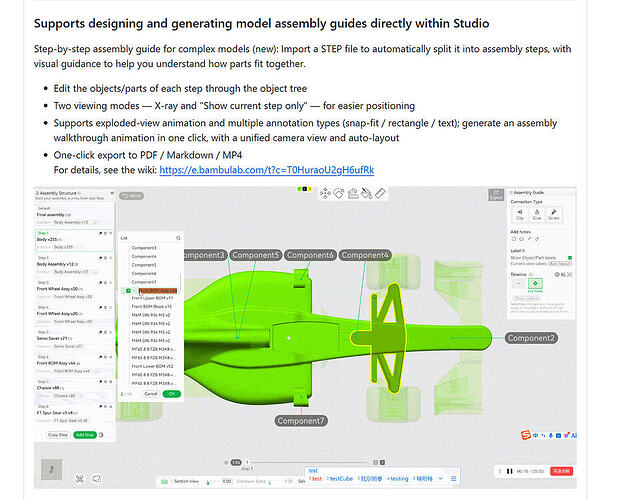Viewport: 634px width, 500px height.
Task: Click the add keyframe plus under Timeline
Action: pyautogui.click(x=518, y=284)
